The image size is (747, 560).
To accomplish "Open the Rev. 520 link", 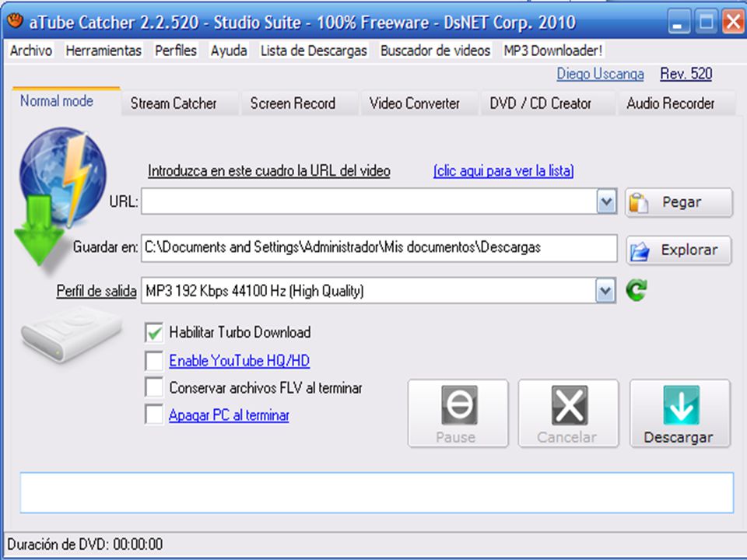I will click(686, 74).
